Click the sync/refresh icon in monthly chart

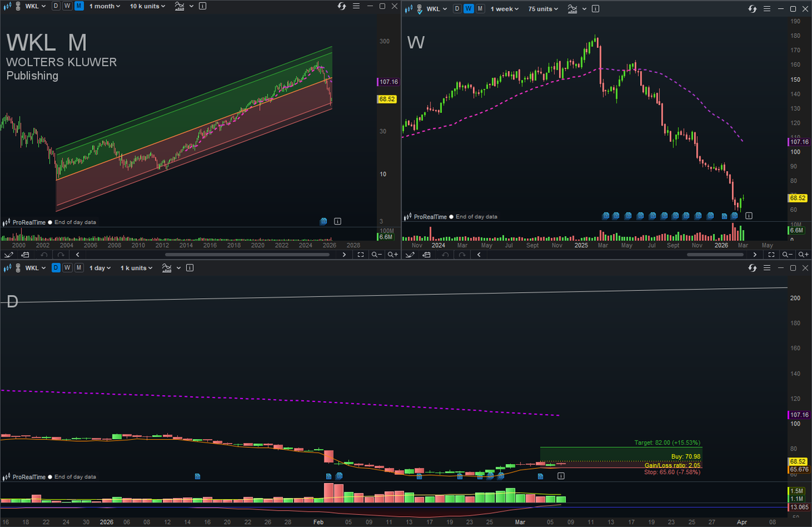[x=342, y=6]
